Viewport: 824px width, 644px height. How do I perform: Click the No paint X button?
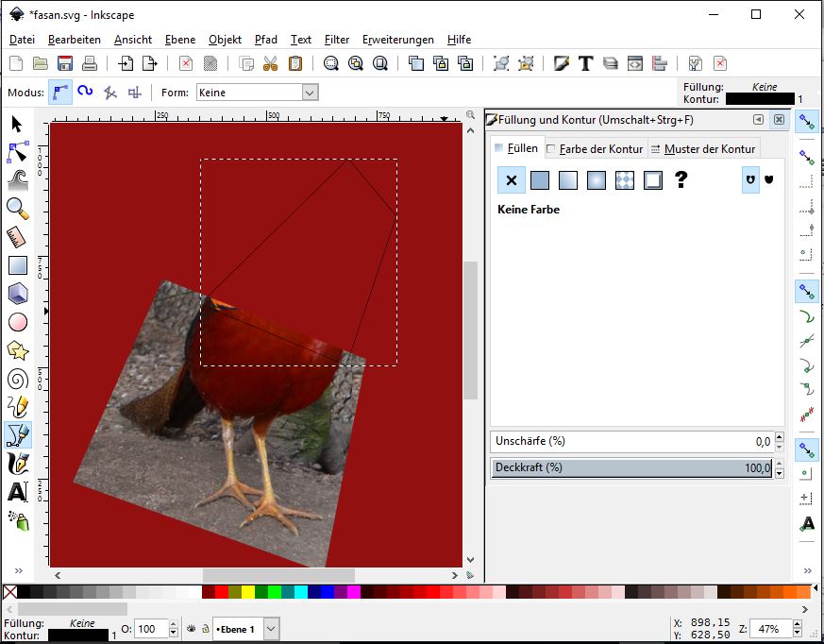tap(511, 179)
